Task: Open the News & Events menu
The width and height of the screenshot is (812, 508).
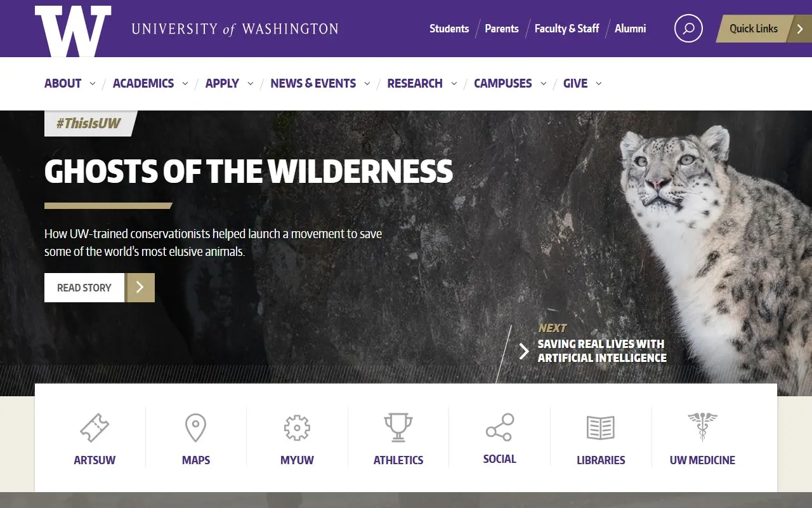Action: coord(313,83)
